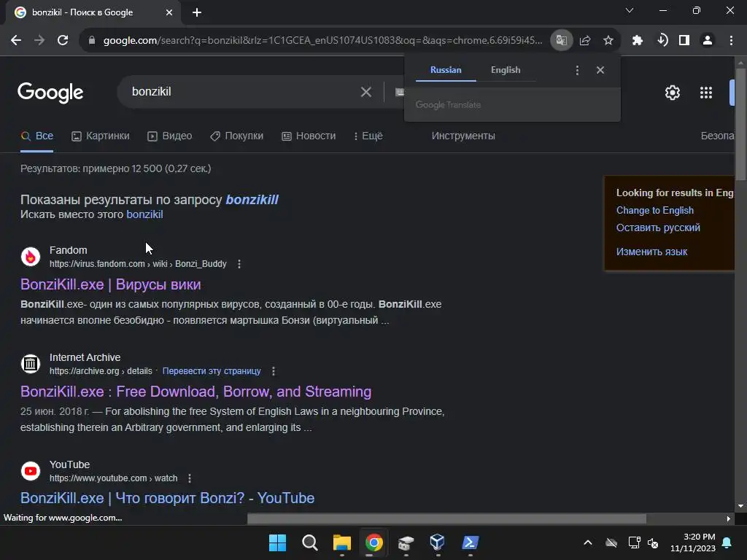The height and width of the screenshot is (560, 747).
Task: Select the Russian tab in translate popup
Action: (x=446, y=70)
